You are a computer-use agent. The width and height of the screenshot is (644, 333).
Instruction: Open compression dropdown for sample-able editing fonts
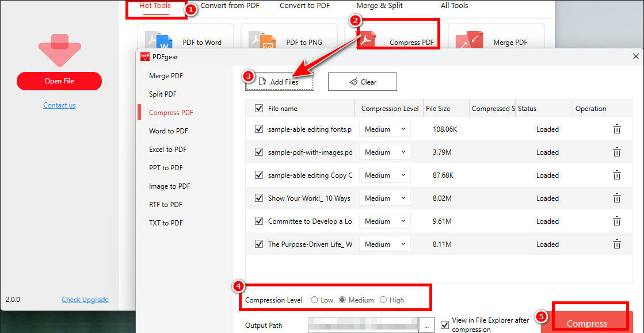[x=385, y=129]
